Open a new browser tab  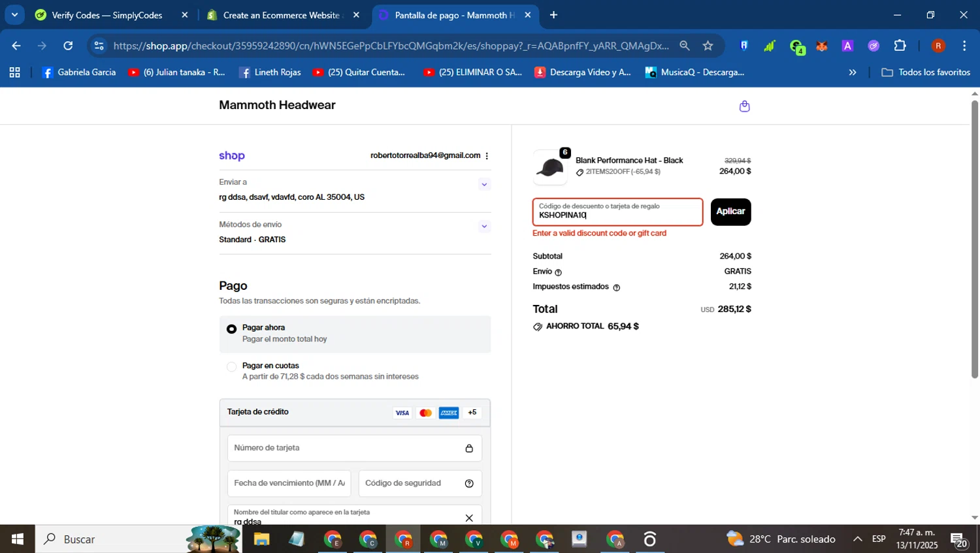pos(553,15)
